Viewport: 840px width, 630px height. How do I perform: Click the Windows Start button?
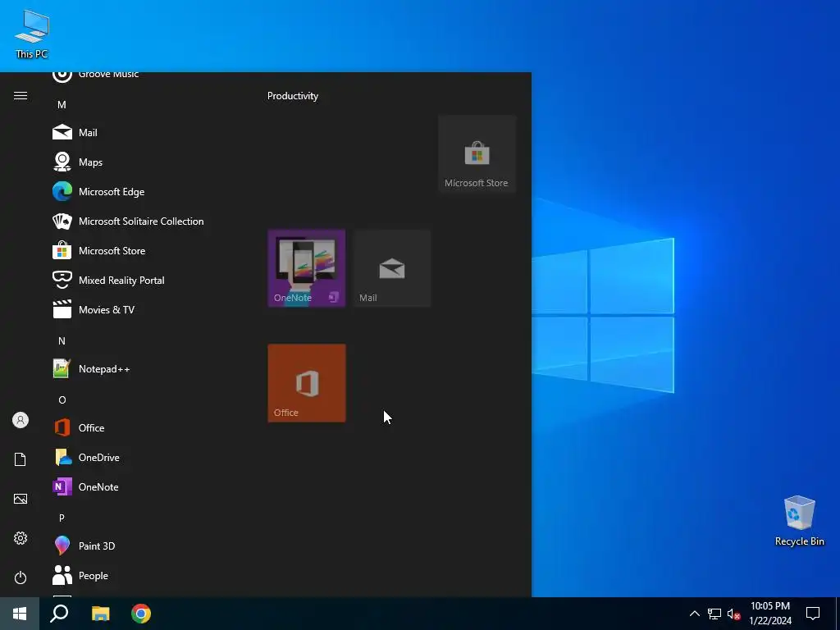[20, 614]
